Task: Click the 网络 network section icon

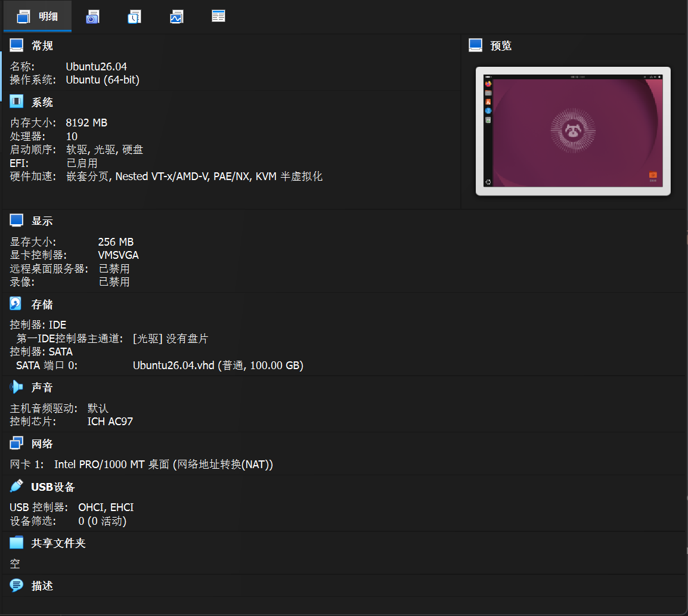Action: (x=16, y=443)
